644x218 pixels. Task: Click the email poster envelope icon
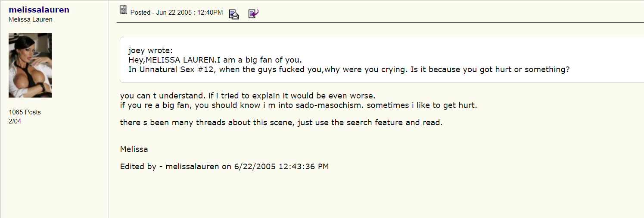coord(234,14)
